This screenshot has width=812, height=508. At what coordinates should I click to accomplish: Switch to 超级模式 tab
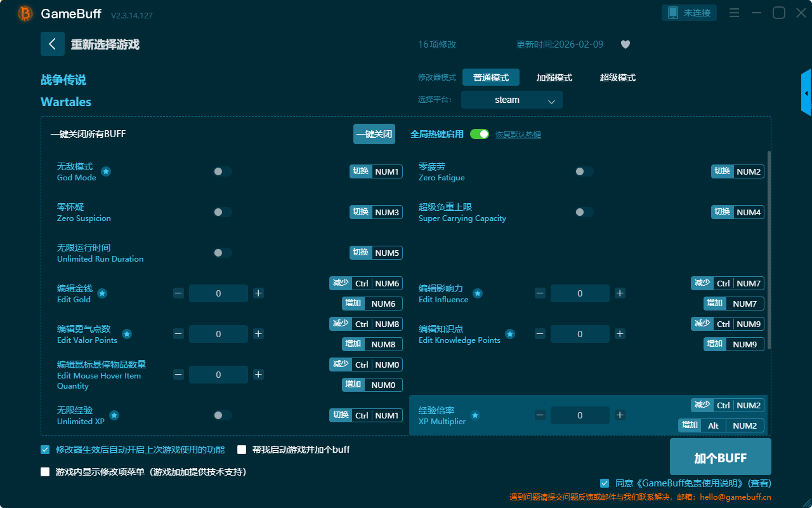pos(617,77)
